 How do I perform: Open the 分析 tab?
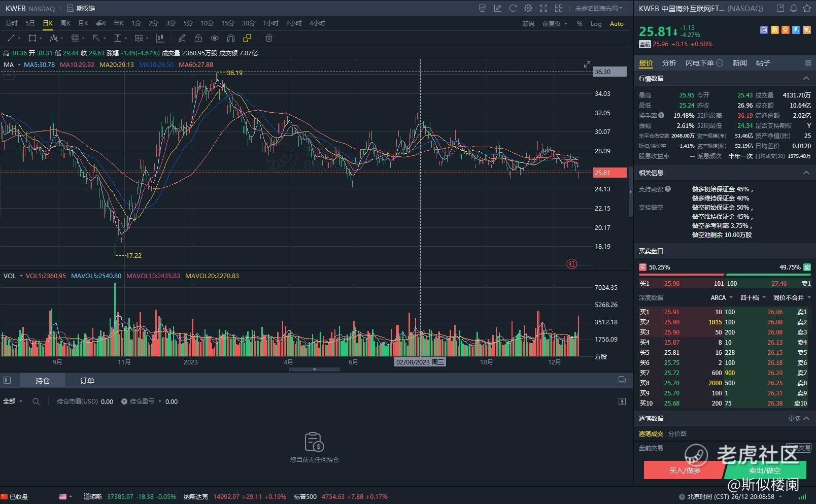point(669,63)
